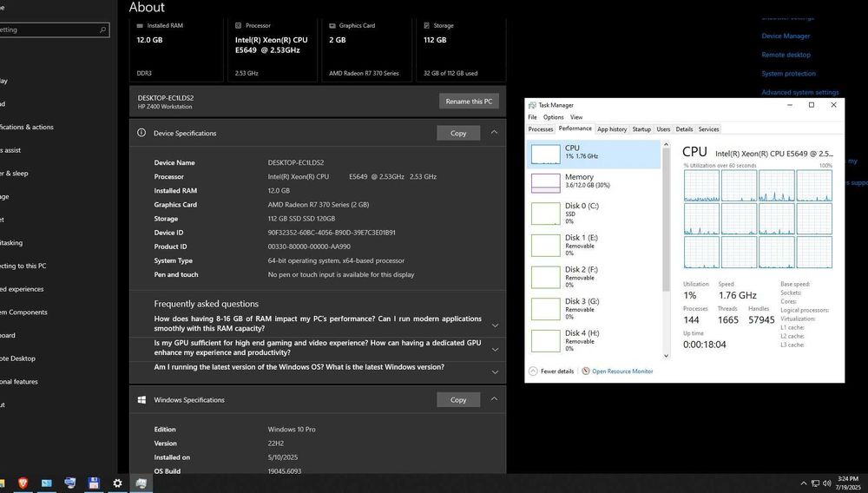Click the Open Resource Monitor link
Image resolution: width=868 pixels, height=493 pixels.
pyautogui.click(x=622, y=371)
